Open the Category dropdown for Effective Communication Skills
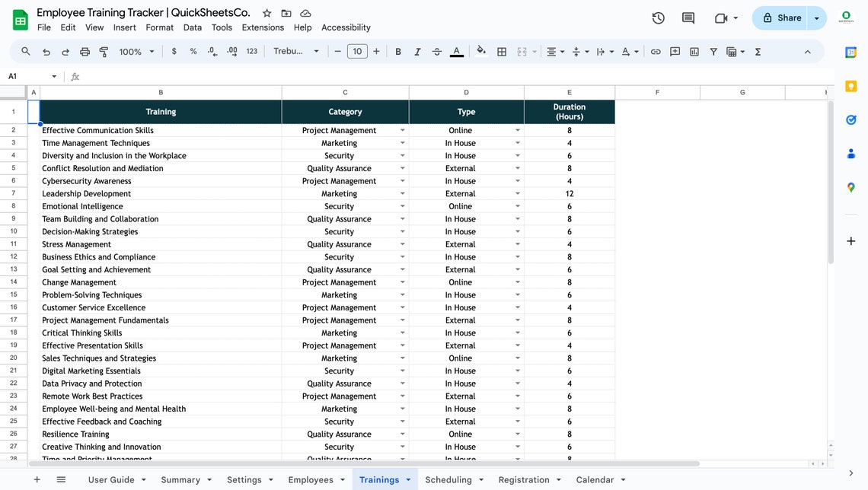 click(403, 130)
